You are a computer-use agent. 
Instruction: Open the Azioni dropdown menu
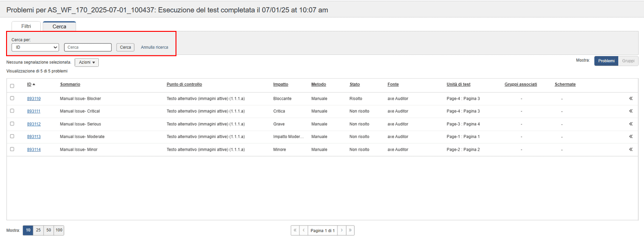pyautogui.click(x=87, y=62)
